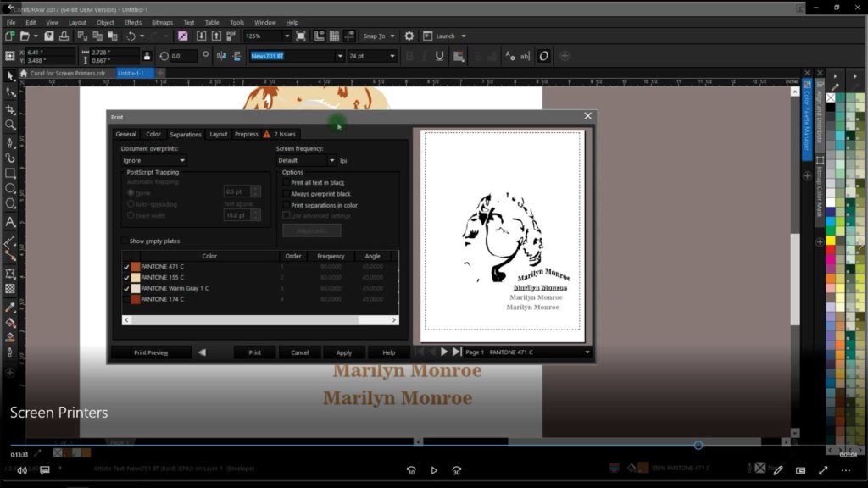Open the 2 Issues tab
This screenshot has height=488, width=868.
point(280,134)
